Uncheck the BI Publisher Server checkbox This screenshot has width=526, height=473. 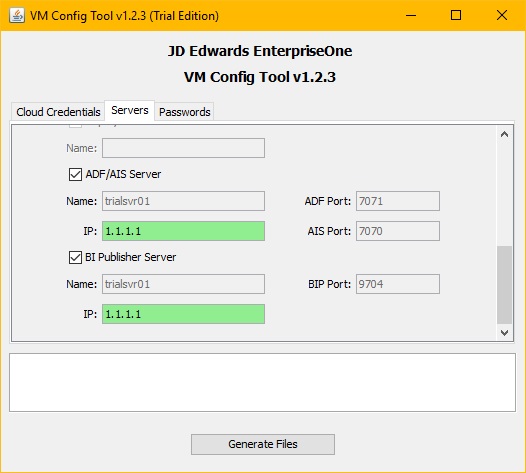(x=75, y=258)
